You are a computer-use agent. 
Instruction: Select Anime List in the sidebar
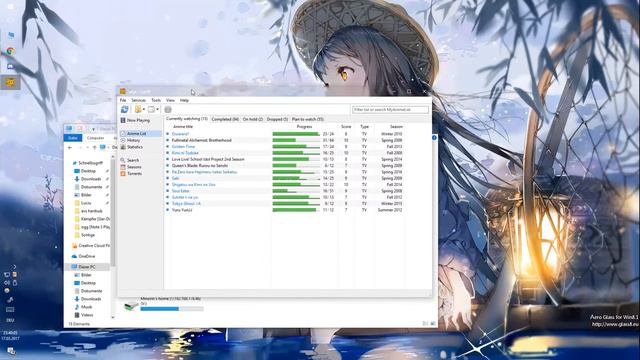[x=140, y=133]
